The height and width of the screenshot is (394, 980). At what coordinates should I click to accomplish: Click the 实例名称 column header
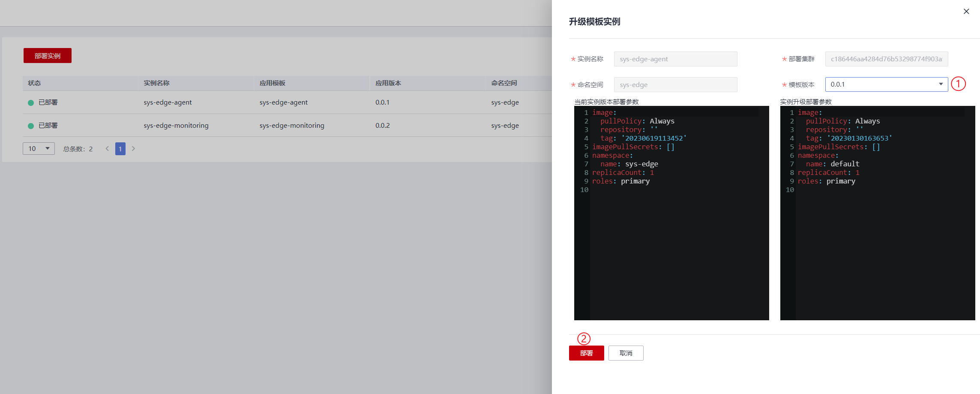(x=156, y=83)
